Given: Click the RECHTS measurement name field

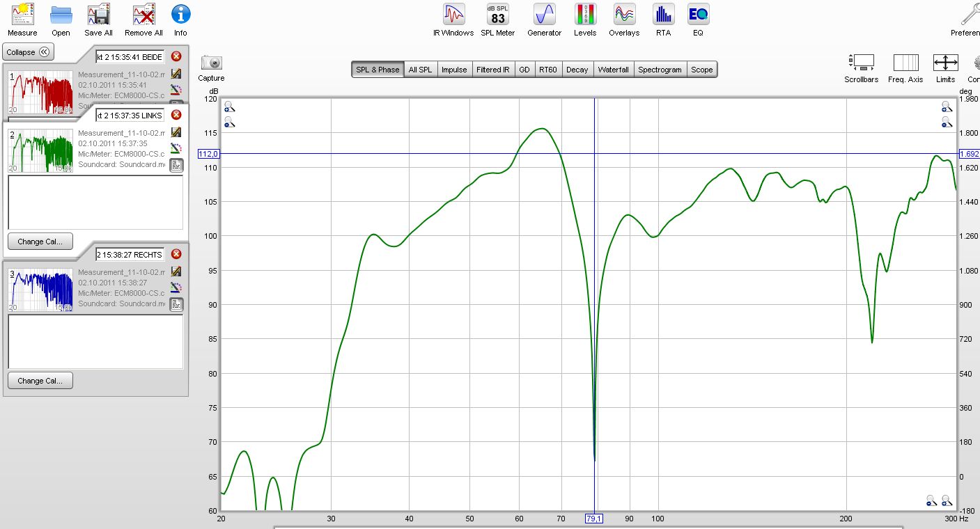Looking at the screenshot, I should pos(130,254).
